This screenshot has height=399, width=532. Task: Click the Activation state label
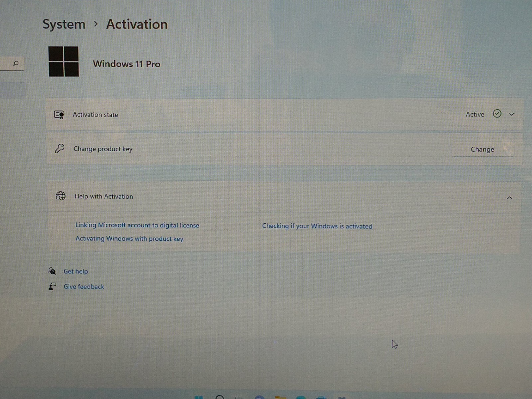95,115
